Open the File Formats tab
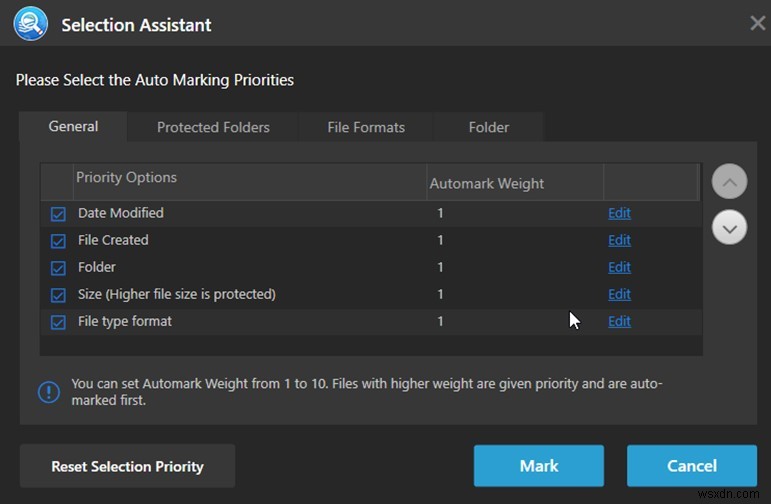This screenshot has height=504, width=771. [x=366, y=127]
